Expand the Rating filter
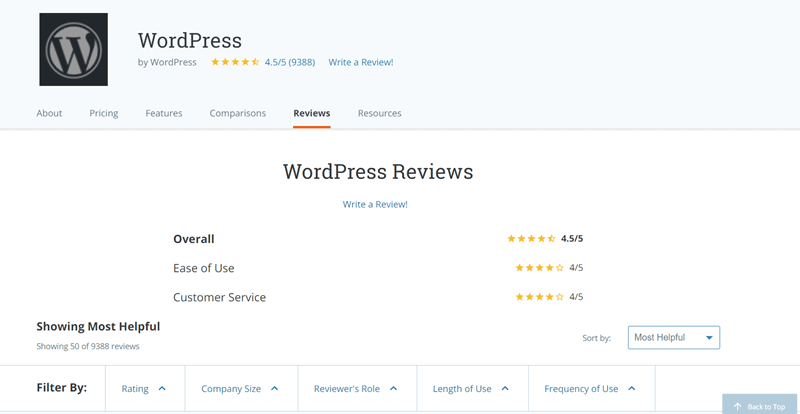The width and height of the screenshot is (800, 414). (144, 389)
